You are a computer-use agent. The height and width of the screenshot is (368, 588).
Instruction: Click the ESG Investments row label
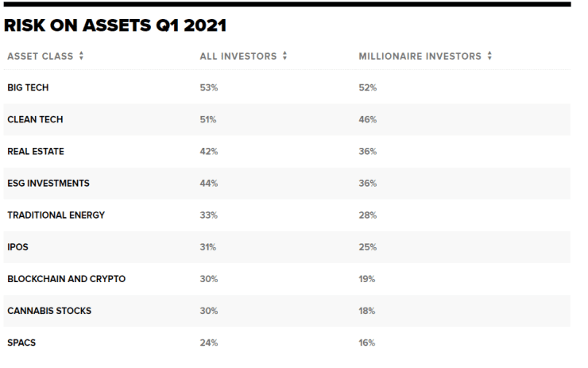pos(48,183)
